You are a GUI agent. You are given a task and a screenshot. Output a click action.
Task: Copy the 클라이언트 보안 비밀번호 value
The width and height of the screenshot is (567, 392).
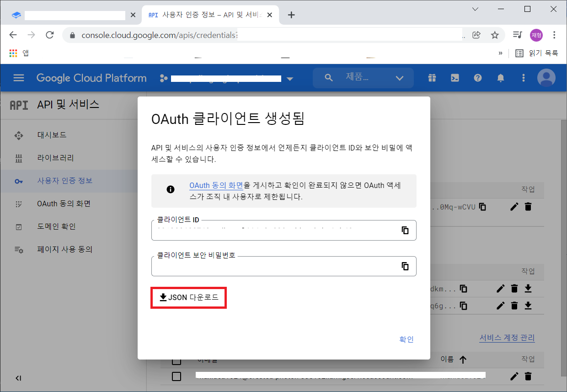(x=405, y=266)
